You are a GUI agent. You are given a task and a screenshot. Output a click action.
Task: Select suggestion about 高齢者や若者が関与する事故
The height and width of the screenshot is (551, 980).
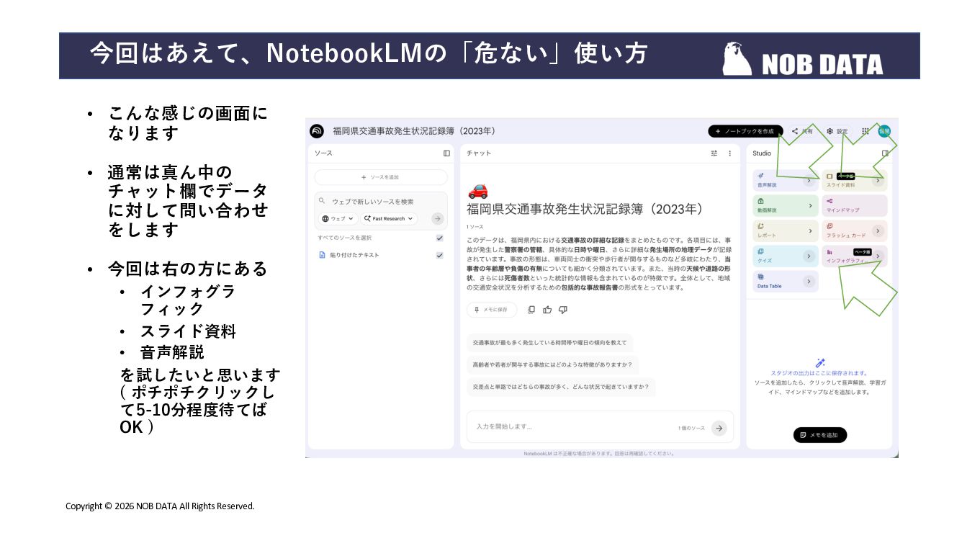coord(552,364)
